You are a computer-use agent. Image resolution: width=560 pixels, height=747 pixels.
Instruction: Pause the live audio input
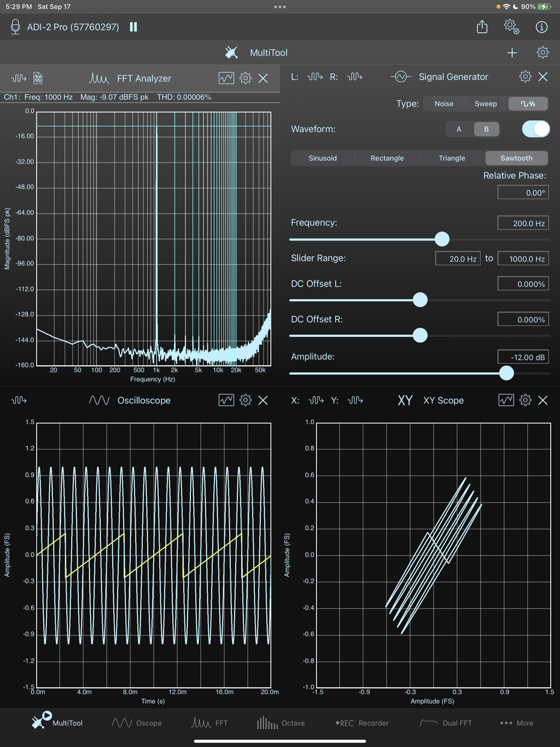tap(133, 27)
